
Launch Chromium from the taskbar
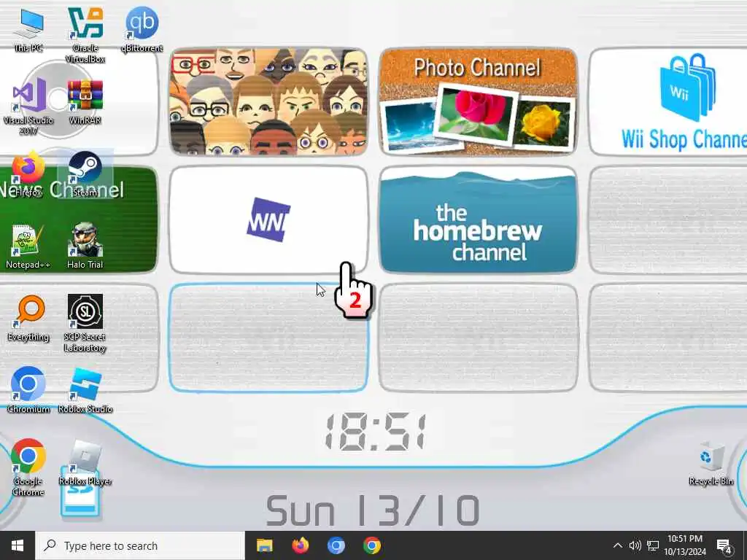click(x=336, y=545)
